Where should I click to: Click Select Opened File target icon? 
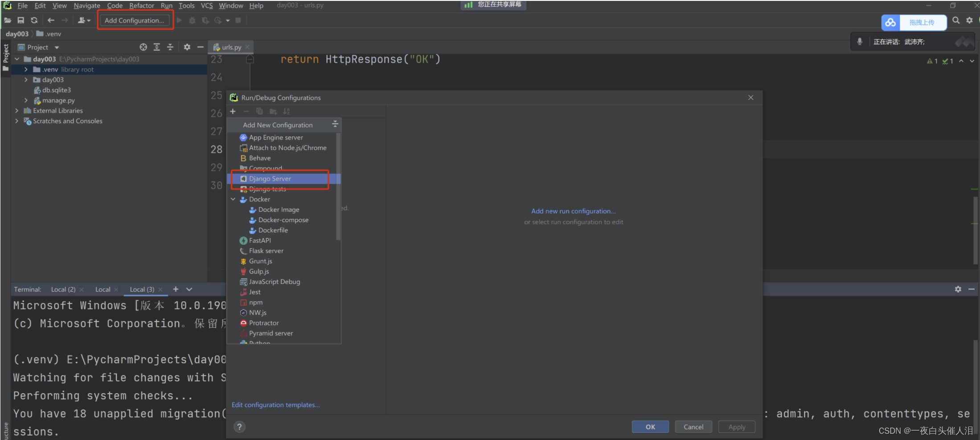pos(143,47)
